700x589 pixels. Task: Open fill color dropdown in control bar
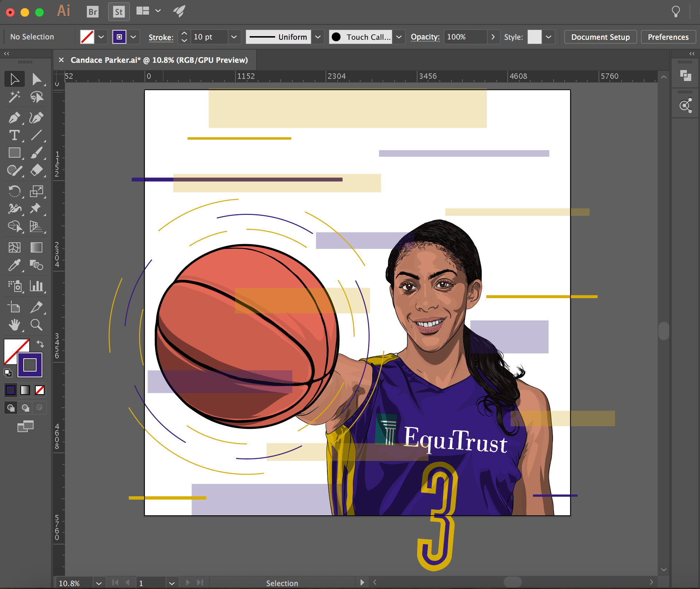click(x=101, y=37)
